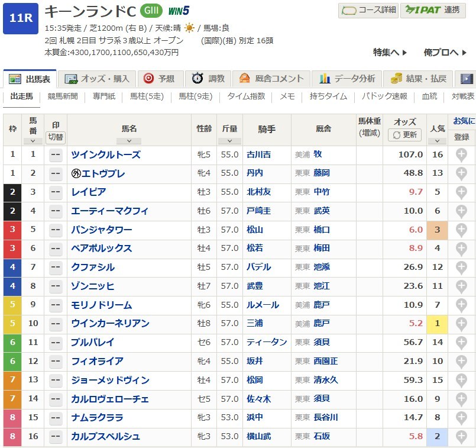This screenshot has height=448, width=476.
Task: Open jockey page for 横山武
Action: tap(258, 436)
